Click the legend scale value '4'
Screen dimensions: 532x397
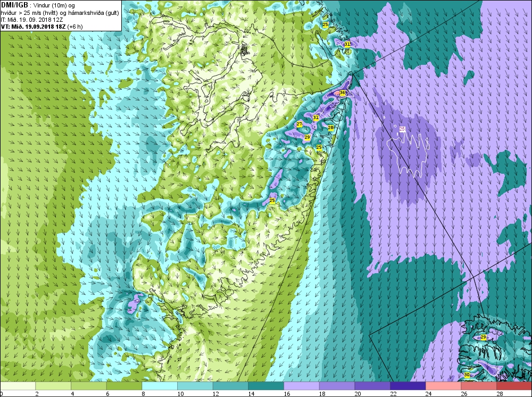click(72, 394)
